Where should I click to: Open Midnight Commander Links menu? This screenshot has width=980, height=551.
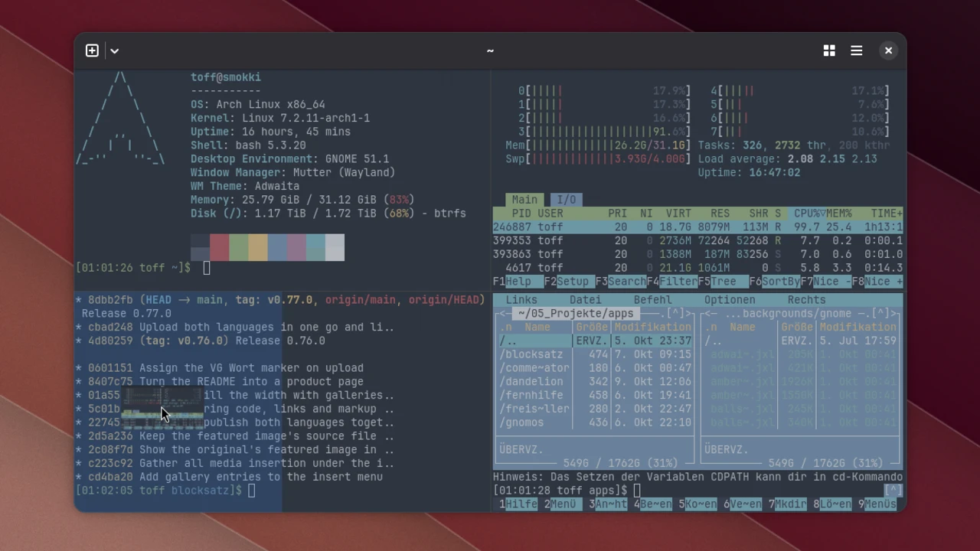[521, 300]
